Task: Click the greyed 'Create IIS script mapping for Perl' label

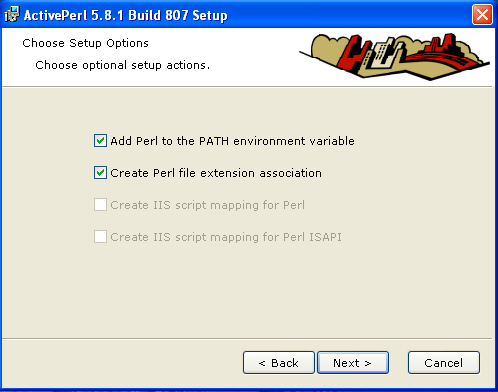Action: click(207, 205)
